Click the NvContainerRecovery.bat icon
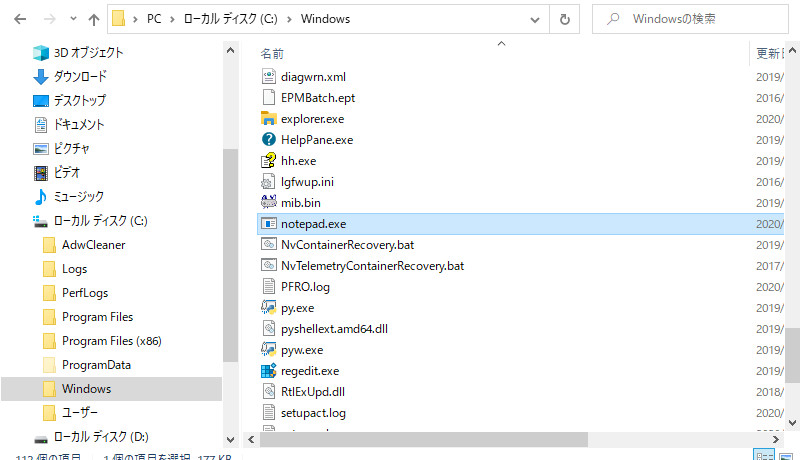The width and height of the screenshot is (800, 460). (268, 244)
